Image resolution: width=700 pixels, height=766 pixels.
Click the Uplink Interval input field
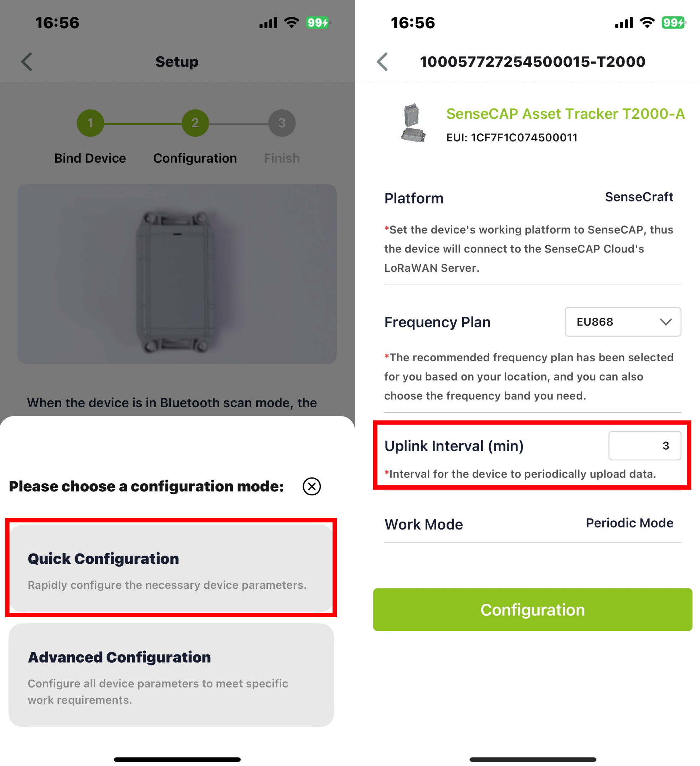tap(644, 446)
